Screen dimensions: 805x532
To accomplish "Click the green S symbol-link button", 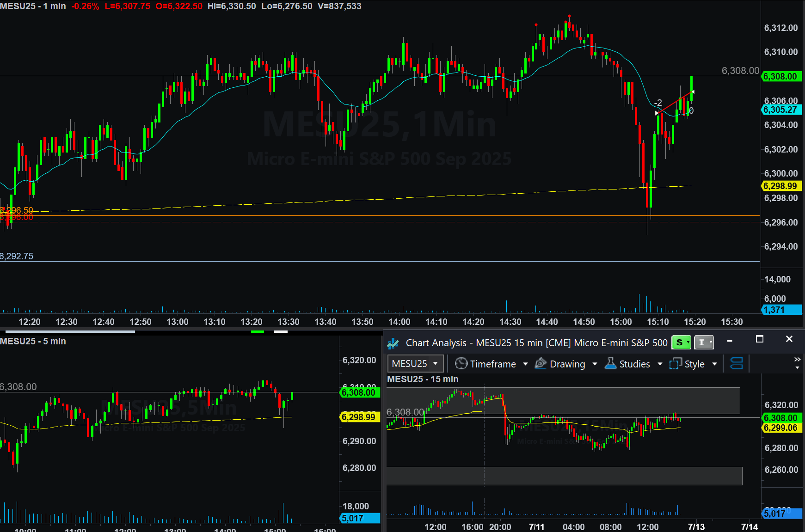I will [681, 342].
